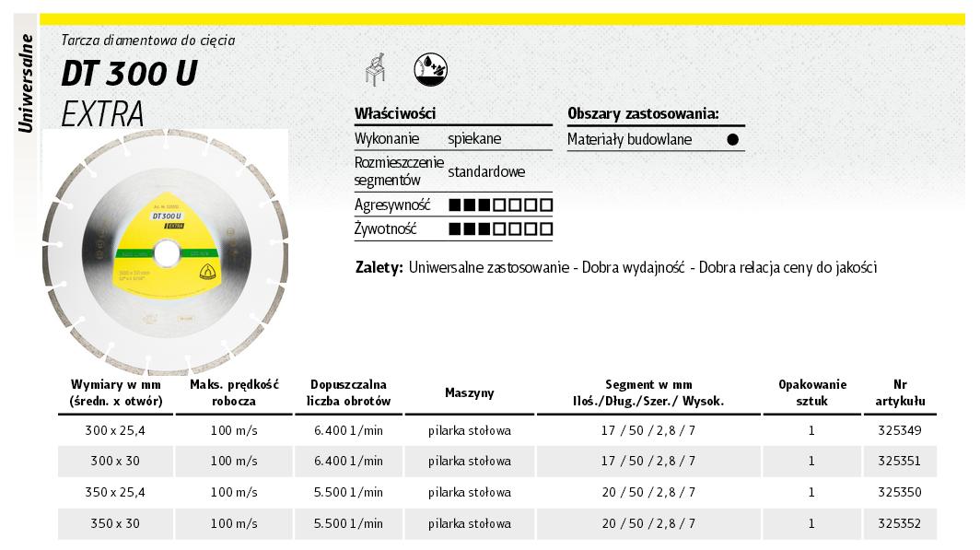Click the 'spiekane' value
The image size is (980, 550).
pos(474,139)
